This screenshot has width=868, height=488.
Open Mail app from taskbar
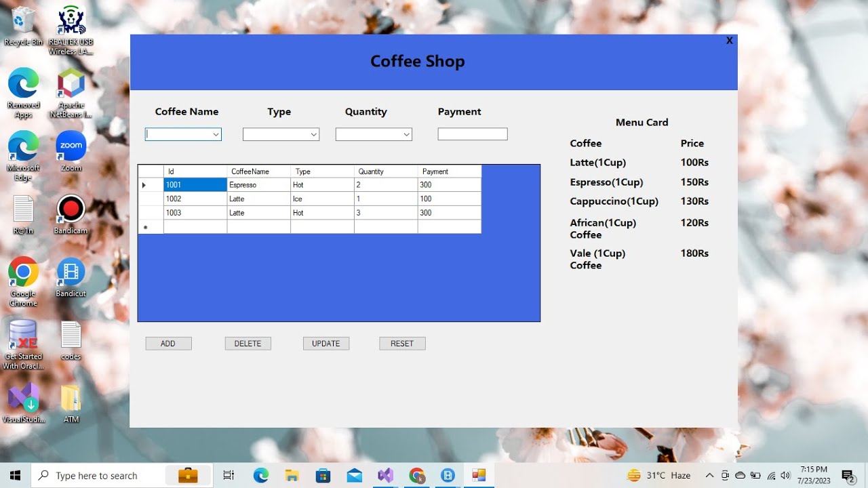[354, 475]
